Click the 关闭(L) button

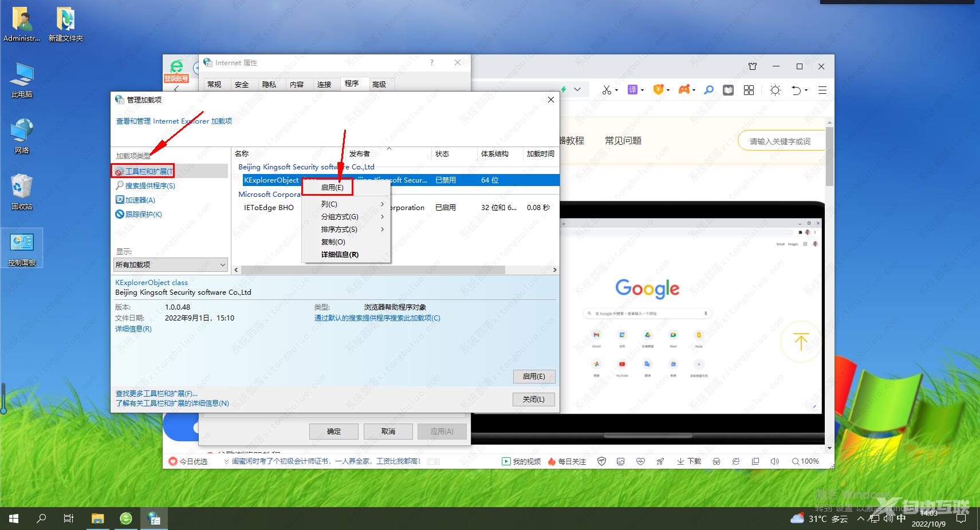point(534,399)
